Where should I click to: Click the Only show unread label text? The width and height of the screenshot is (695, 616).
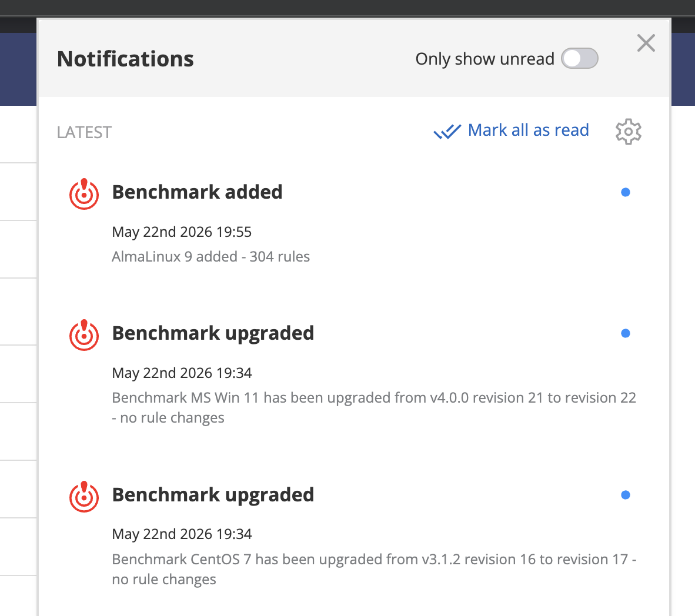(485, 59)
